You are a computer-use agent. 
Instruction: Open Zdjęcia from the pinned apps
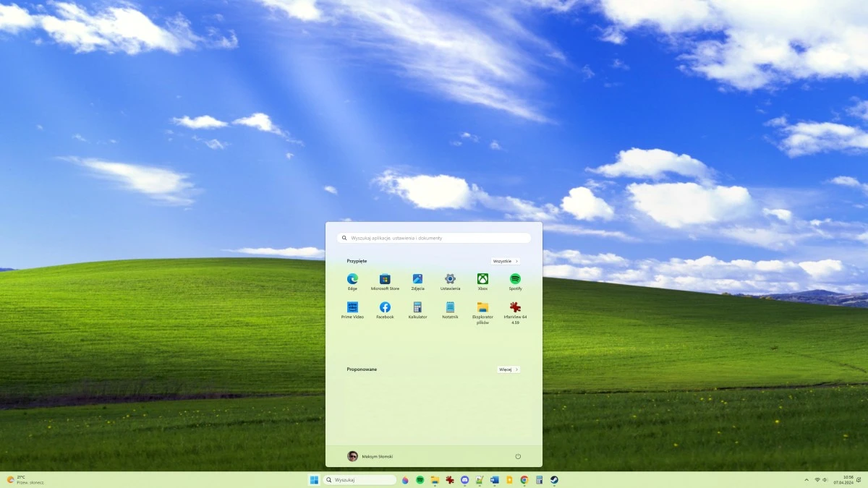coord(417,278)
